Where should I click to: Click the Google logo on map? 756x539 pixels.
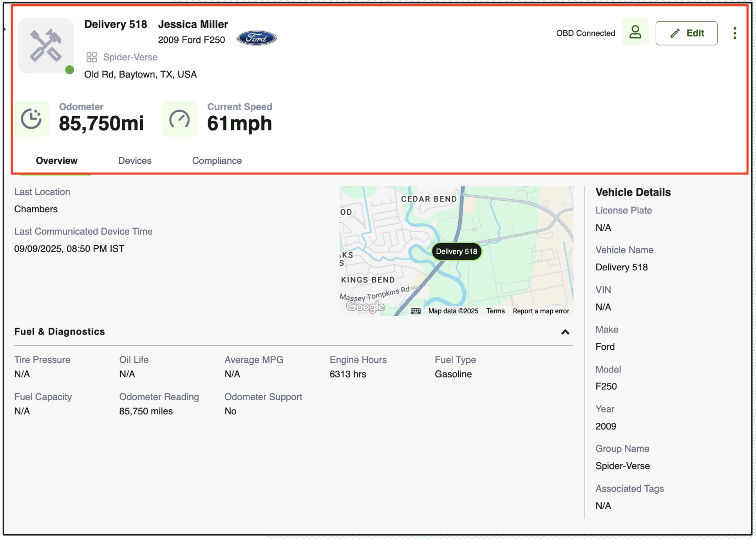pos(365,307)
